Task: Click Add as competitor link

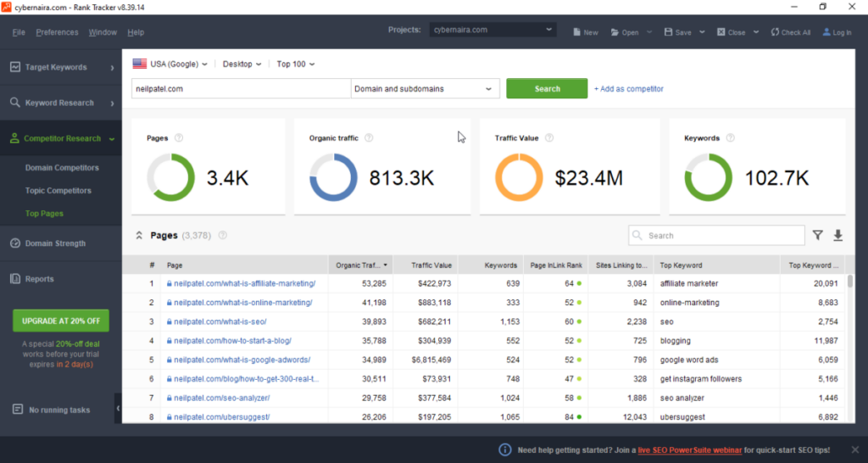Action: tap(629, 88)
